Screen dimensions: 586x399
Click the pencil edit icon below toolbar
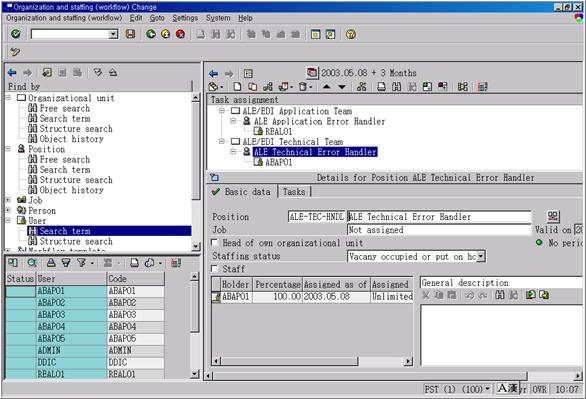[15, 52]
